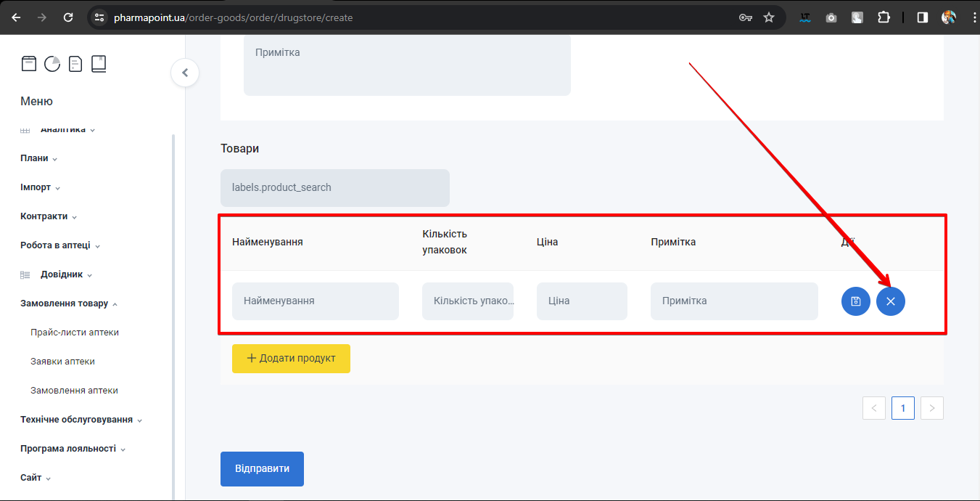Expand the Імпорт menu section
Screen dimensions: 980x501
coord(40,187)
